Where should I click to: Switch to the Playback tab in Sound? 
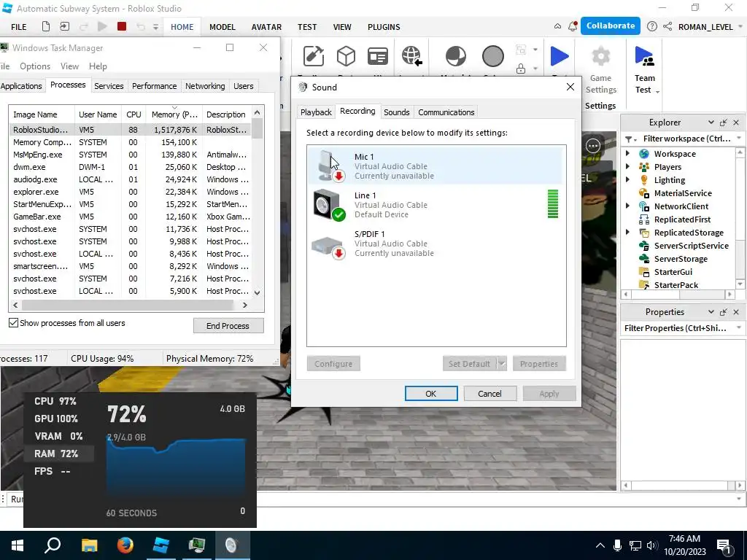click(x=316, y=112)
